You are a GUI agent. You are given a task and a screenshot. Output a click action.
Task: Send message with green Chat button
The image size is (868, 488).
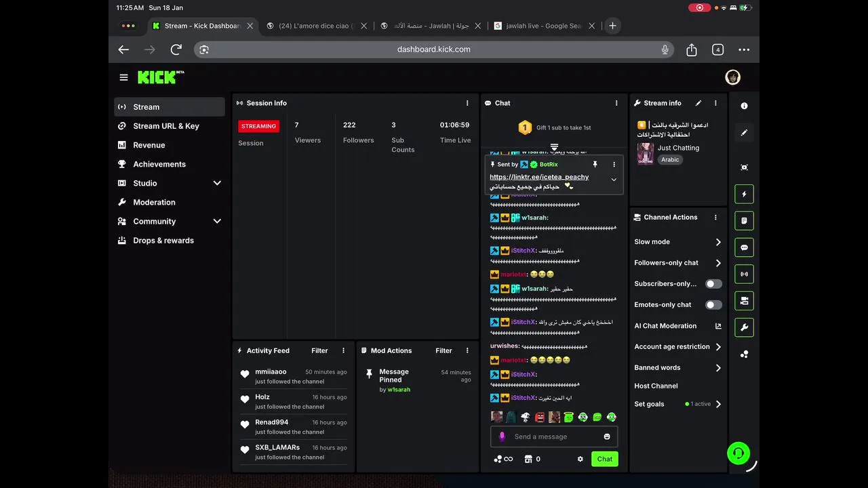click(x=604, y=459)
